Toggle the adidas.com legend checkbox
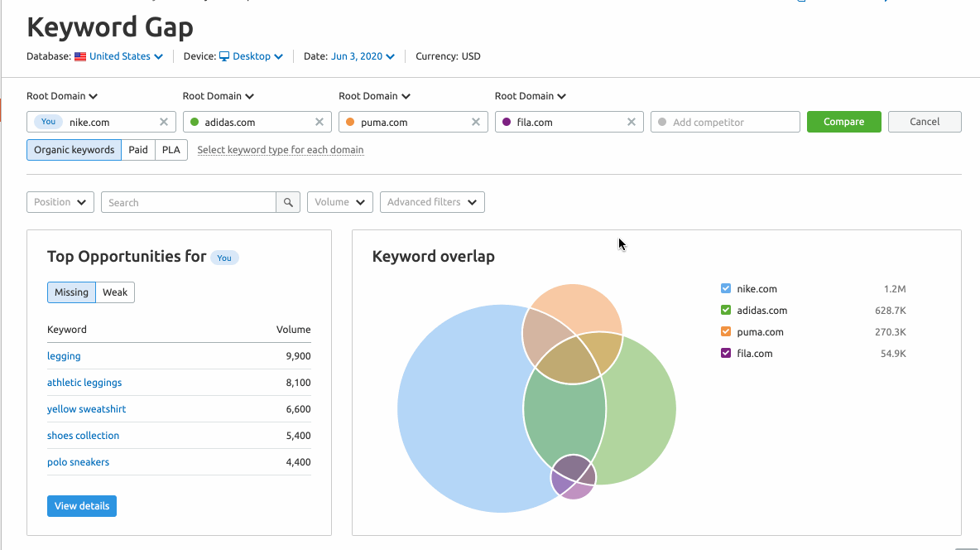The width and height of the screenshot is (980, 550). tap(726, 311)
